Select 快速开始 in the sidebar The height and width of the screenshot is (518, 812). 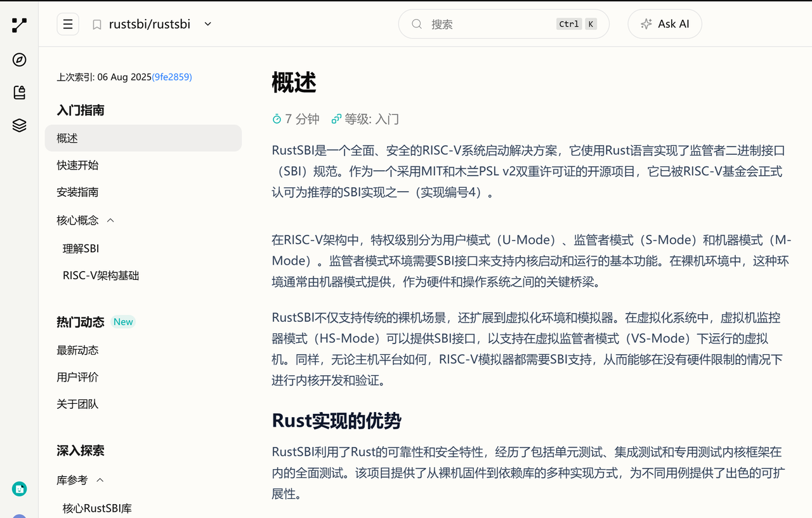(77, 165)
